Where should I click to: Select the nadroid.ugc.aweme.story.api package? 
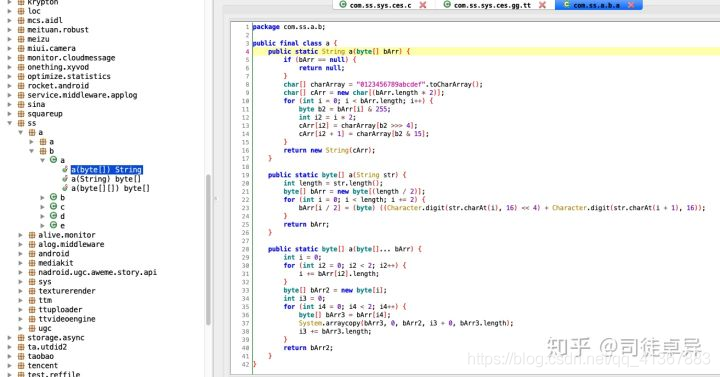pyautogui.click(x=97, y=272)
